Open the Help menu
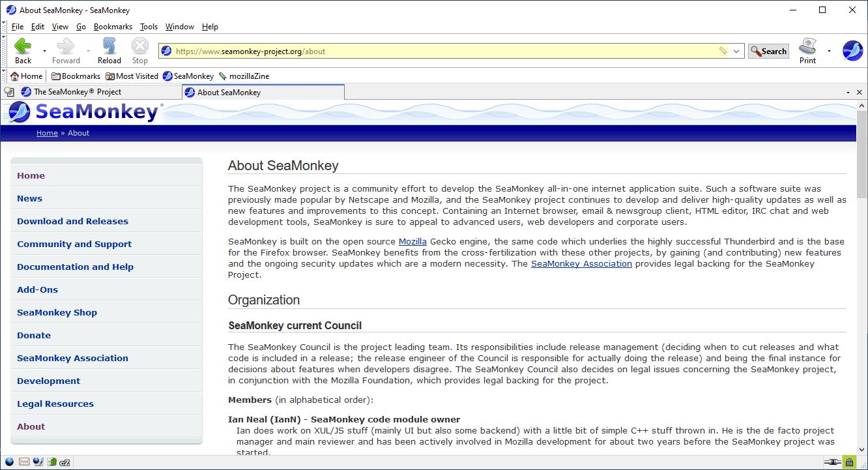Viewport: 868px width, 470px height. point(210,27)
